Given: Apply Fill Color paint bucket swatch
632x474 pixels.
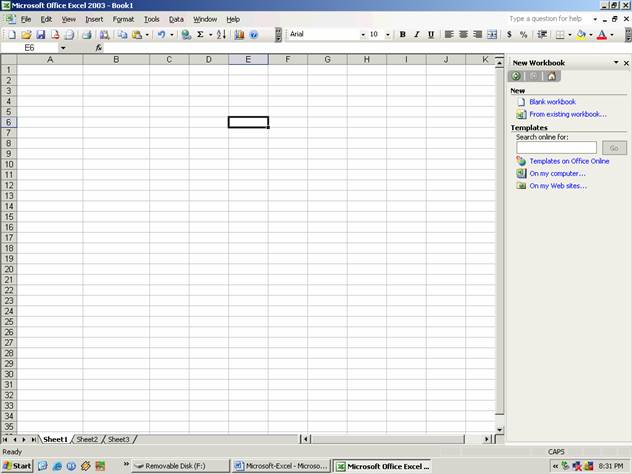Looking at the screenshot, I should pos(581,35).
